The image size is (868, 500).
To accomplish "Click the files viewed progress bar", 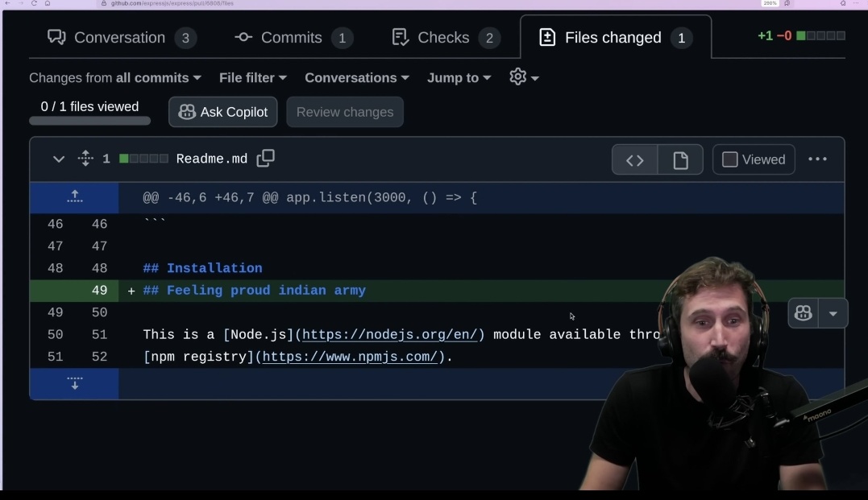I will pyautogui.click(x=89, y=121).
